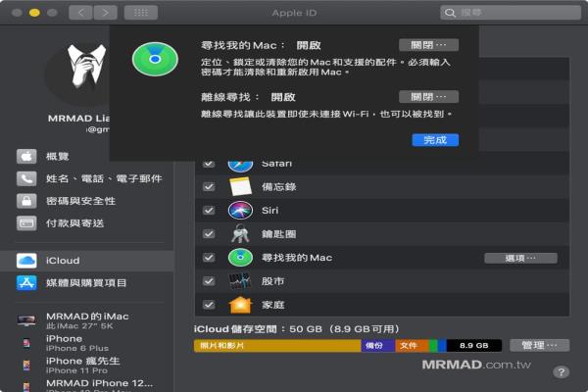588x392 pixels.
Task: Select iCloud in the sidebar
Action: coord(87,261)
